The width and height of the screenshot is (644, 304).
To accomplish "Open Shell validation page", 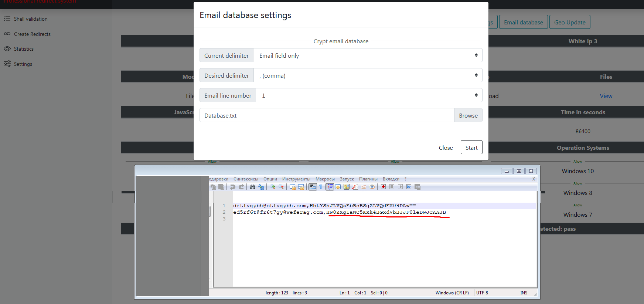I will click(x=31, y=19).
